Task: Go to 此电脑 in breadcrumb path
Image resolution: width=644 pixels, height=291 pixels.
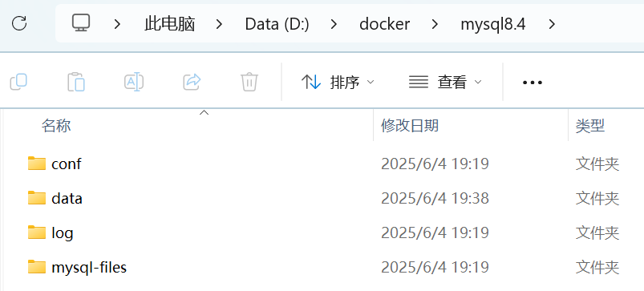Action: click(x=170, y=24)
